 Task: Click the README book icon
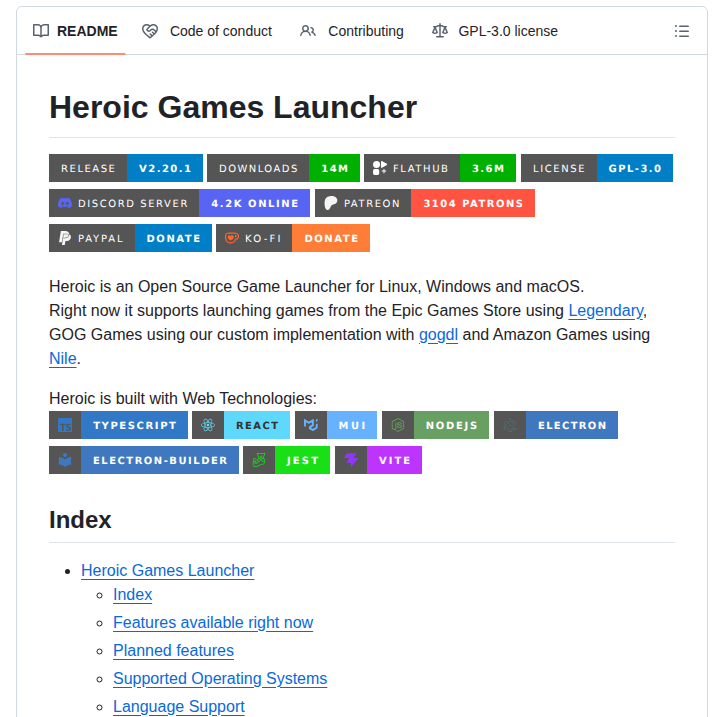point(41,31)
